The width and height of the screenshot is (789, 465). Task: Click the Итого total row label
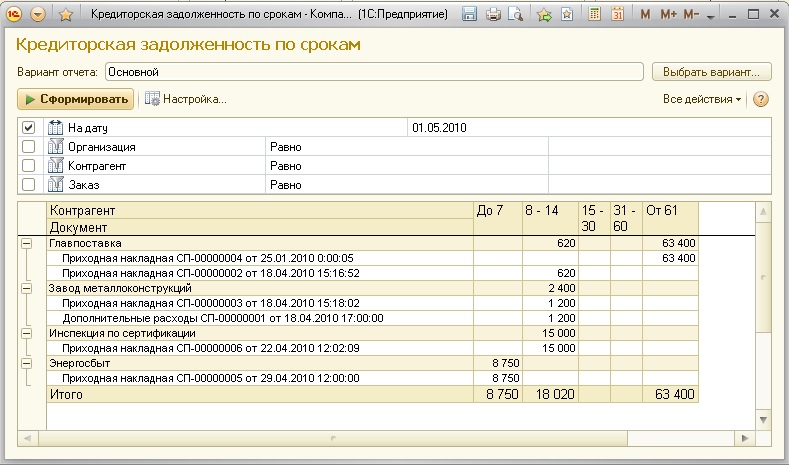pos(66,395)
